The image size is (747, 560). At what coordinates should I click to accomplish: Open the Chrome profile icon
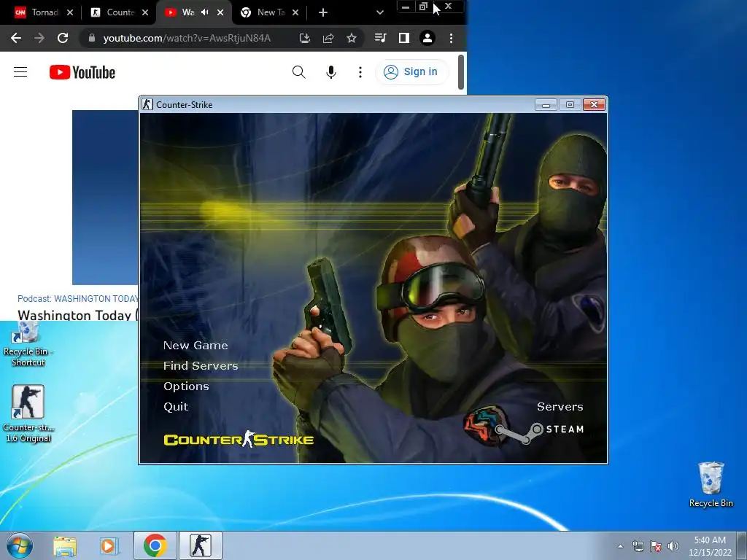[x=427, y=38]
